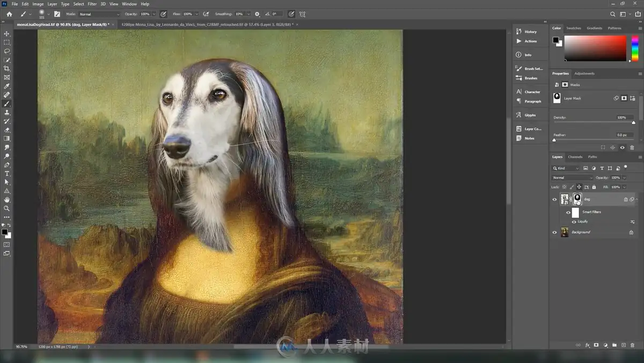Switch to the retouched Mona Lisa document tab
644x363 pixels.
tap(208, 24)
